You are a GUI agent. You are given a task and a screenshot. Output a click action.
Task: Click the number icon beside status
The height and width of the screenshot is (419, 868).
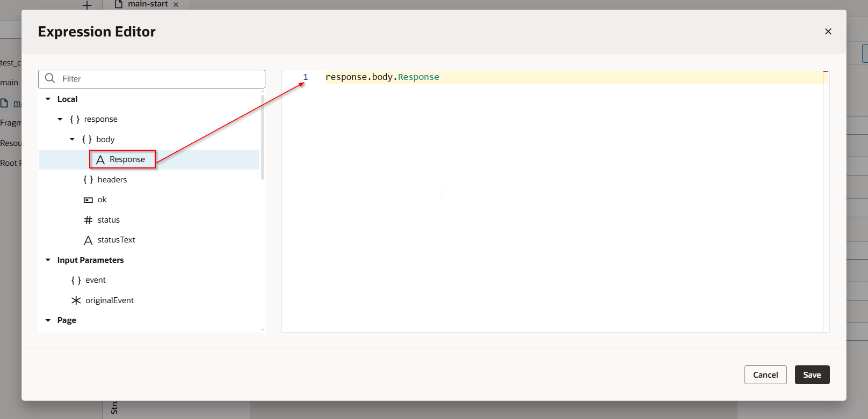coord(88,220)
